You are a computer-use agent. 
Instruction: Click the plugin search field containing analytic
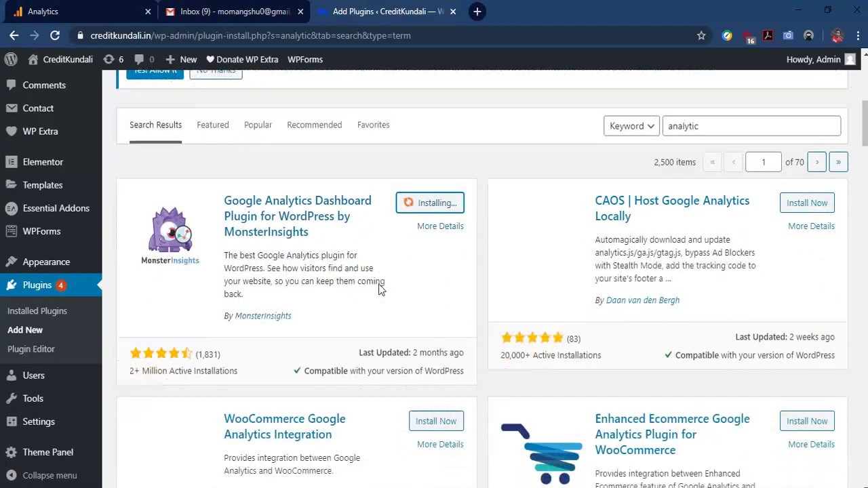tap(751, 126)
